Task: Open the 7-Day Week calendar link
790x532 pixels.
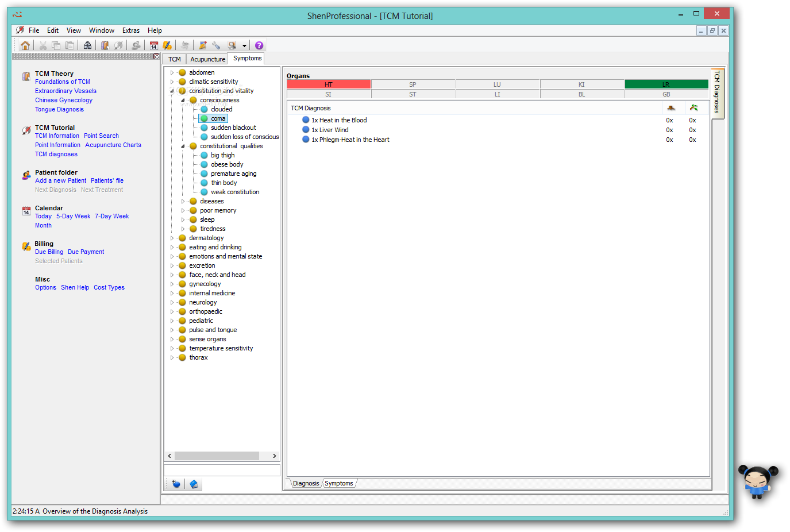Action: 112,216
